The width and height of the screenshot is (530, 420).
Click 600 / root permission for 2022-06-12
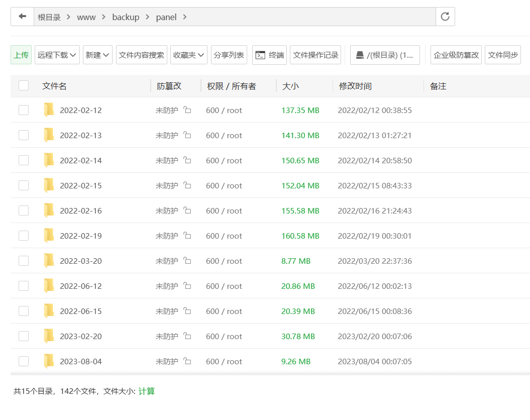224,286
